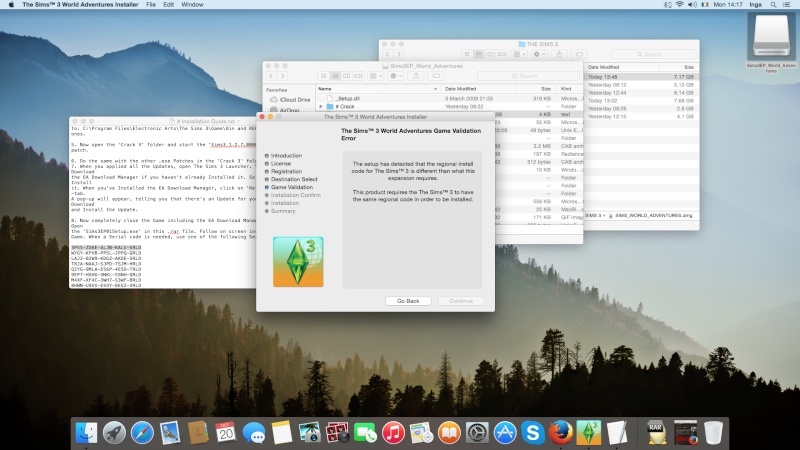The width and height of the screenshot is (800, 450).
Task: Open Messages from the Dock
Action: coord(254,433)
